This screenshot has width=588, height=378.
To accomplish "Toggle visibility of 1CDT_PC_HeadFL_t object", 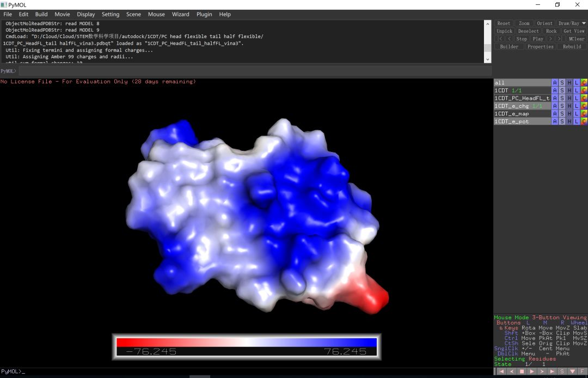I will click(x=522, y=98).
